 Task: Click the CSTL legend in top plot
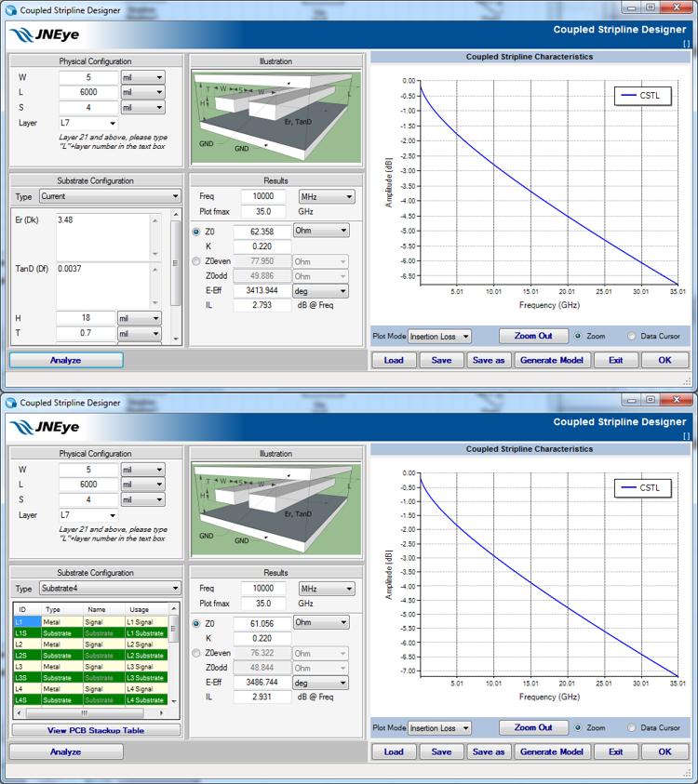(642, 96)
